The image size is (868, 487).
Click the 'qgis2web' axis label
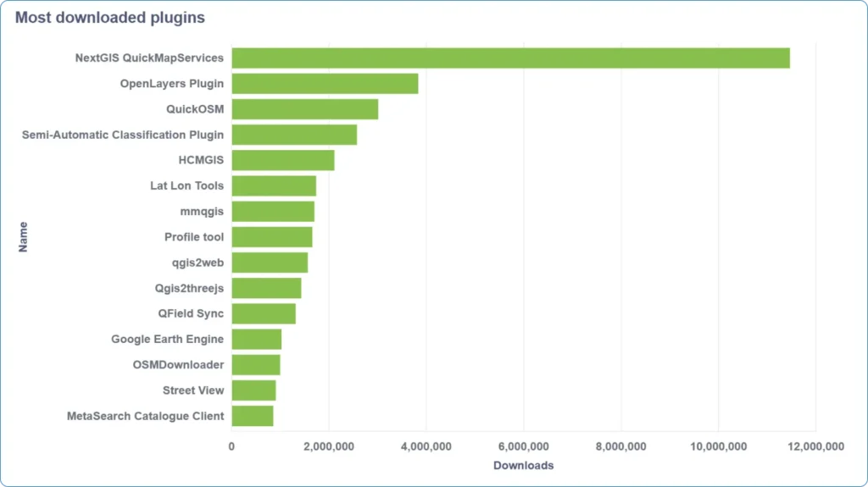click(x=198, y=263)
